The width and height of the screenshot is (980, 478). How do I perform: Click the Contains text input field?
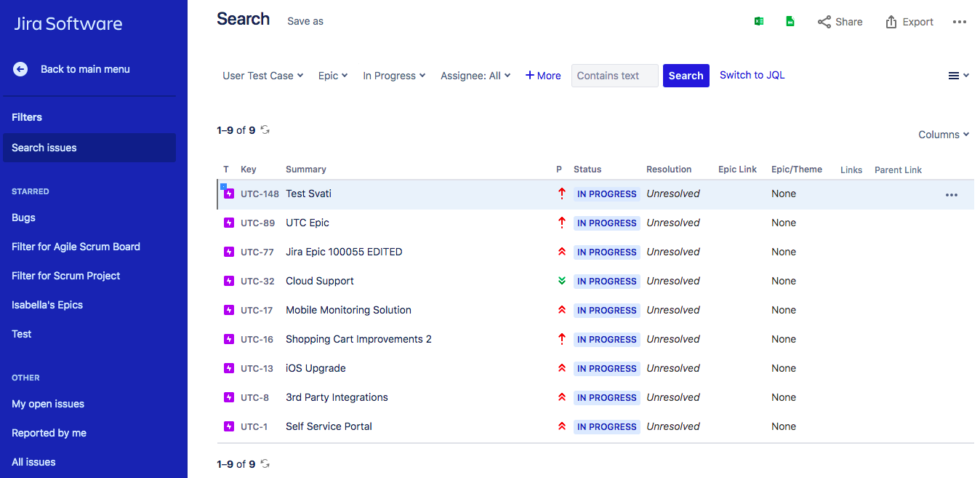pyautogui.click(x=614, y=75)
